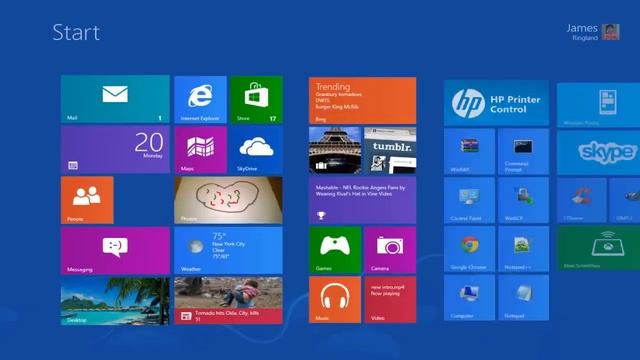Open the tumblr tile
640x360 pixels.
(x=390, y=151)
